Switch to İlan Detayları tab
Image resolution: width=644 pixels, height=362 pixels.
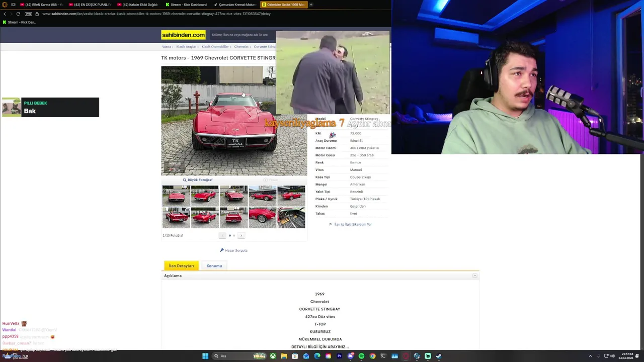click(181, 265)
